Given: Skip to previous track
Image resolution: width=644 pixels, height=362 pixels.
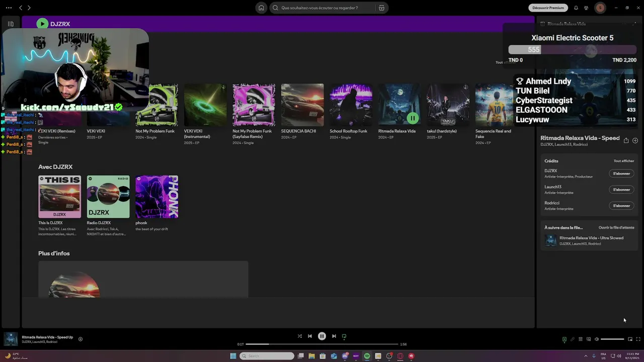Looking at the screenshot, I should (310, 336).
